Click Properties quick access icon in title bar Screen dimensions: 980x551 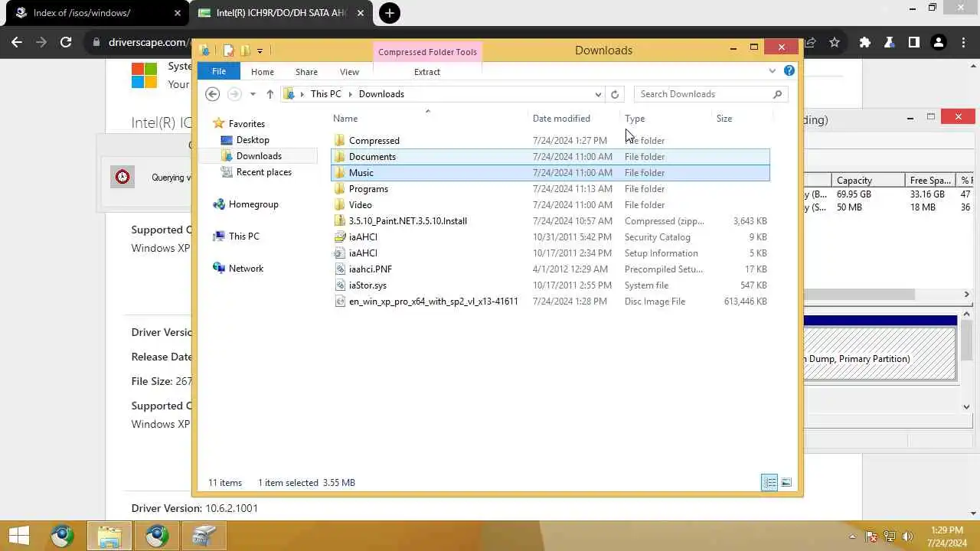[228, 51]
